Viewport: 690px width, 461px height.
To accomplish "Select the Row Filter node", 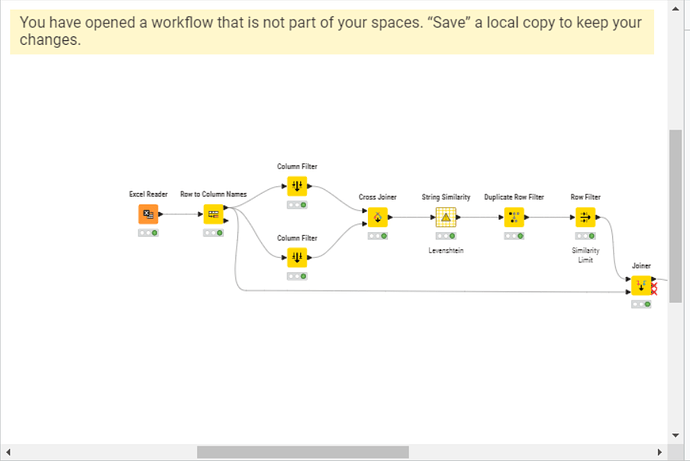I will (x=585, y=218).
